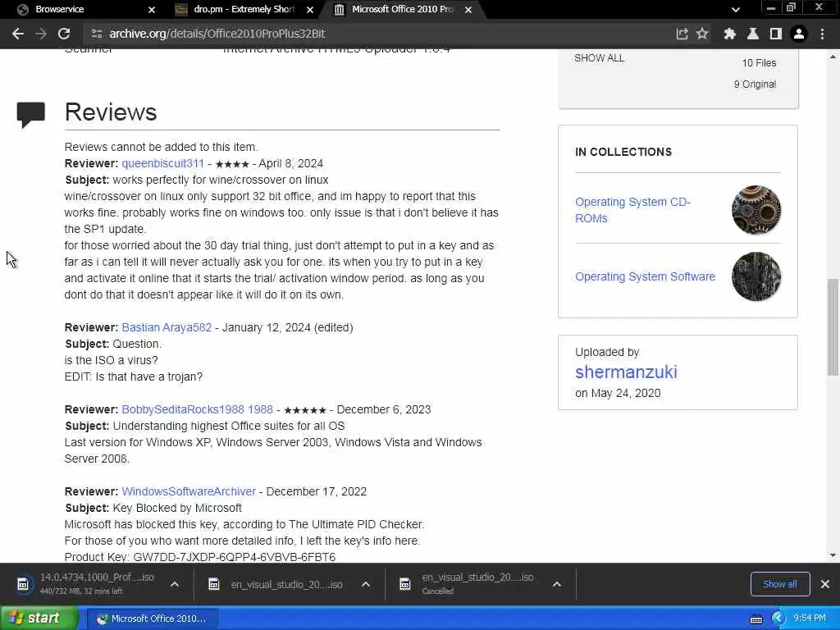Click the address bar URL
This screenshot has height=630, width=840.
click(x=217, y=34)
